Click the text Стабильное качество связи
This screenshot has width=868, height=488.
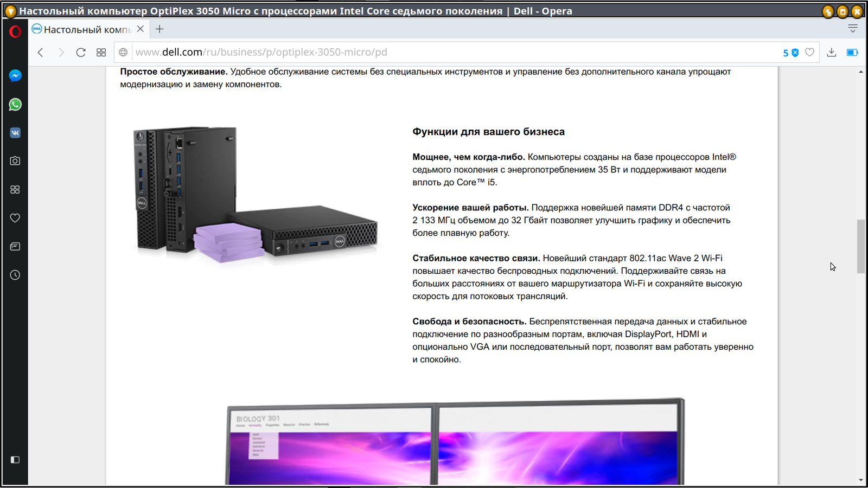pos(476,258)
